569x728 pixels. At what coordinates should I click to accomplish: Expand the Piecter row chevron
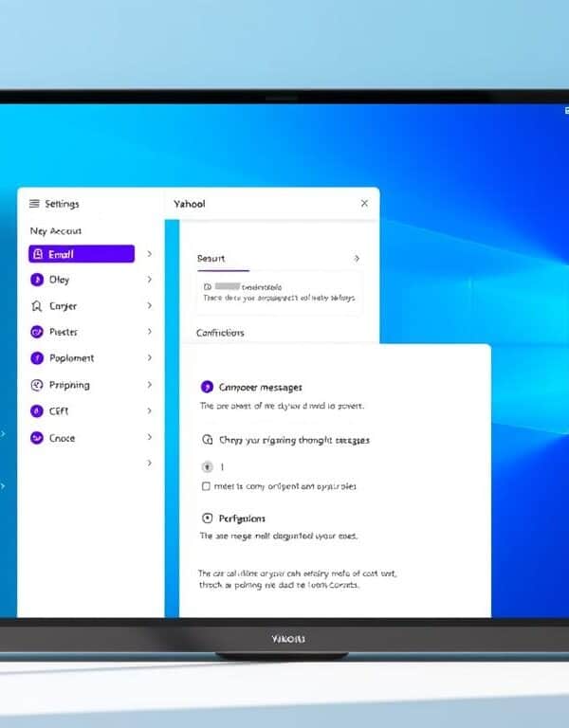point(150,331)
